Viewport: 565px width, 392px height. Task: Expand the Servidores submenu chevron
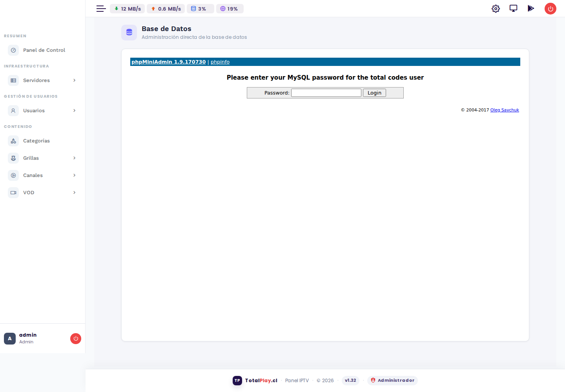coord(74,80)
